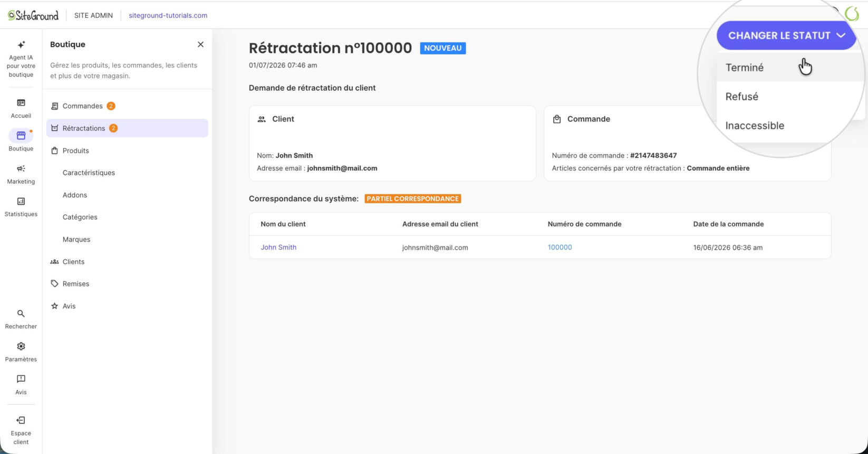Screen dimensions: 868x454
Task: Open the Rétractations menu item
Action: 127,128
